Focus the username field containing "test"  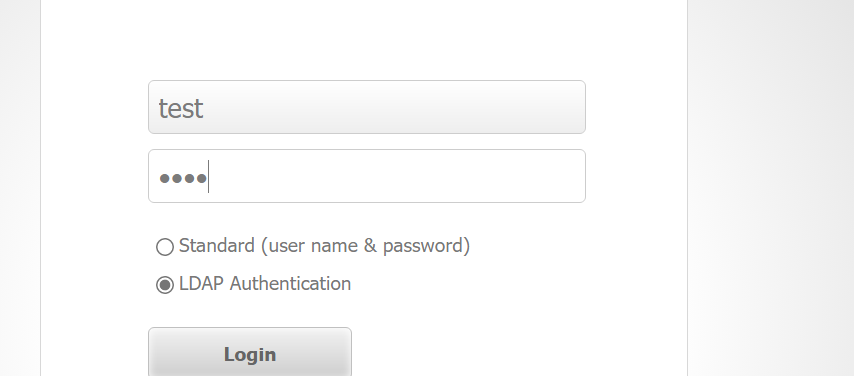click(x=367, y=107)
